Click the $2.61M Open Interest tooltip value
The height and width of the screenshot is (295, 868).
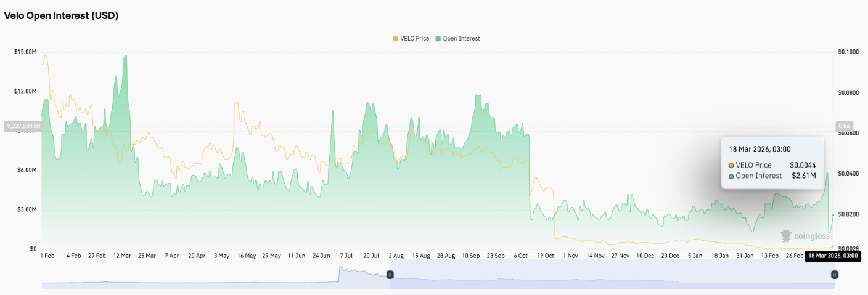tap(803, 176)
